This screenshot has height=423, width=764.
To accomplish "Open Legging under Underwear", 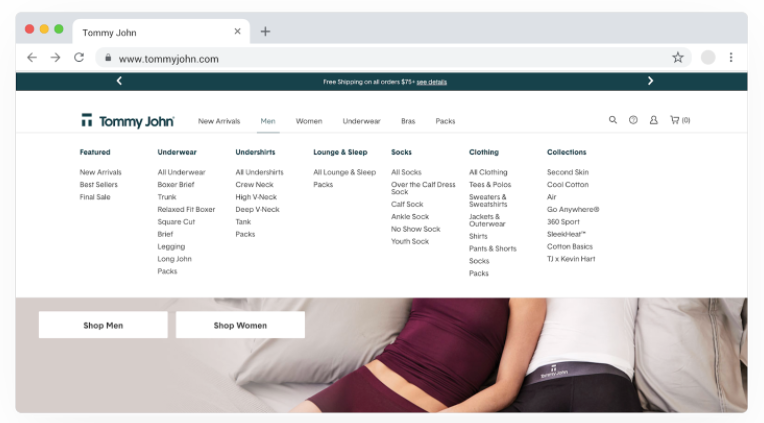I will tap(171, 247).
